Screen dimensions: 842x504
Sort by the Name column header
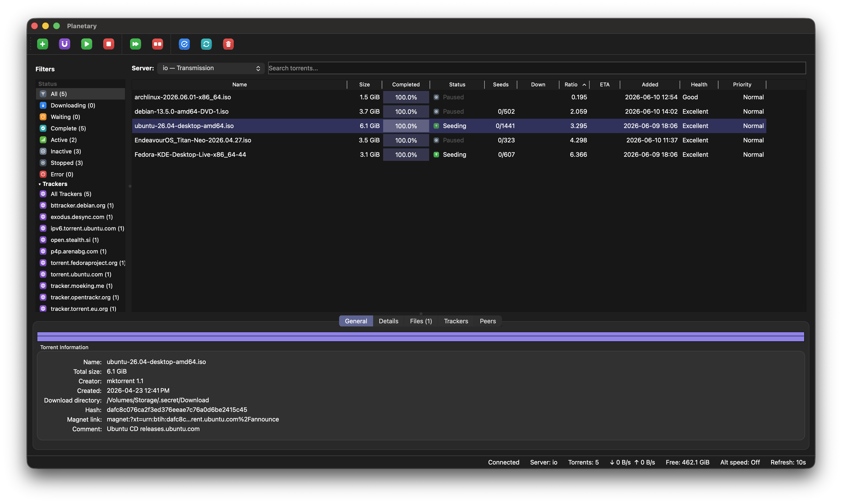point(239,84)
